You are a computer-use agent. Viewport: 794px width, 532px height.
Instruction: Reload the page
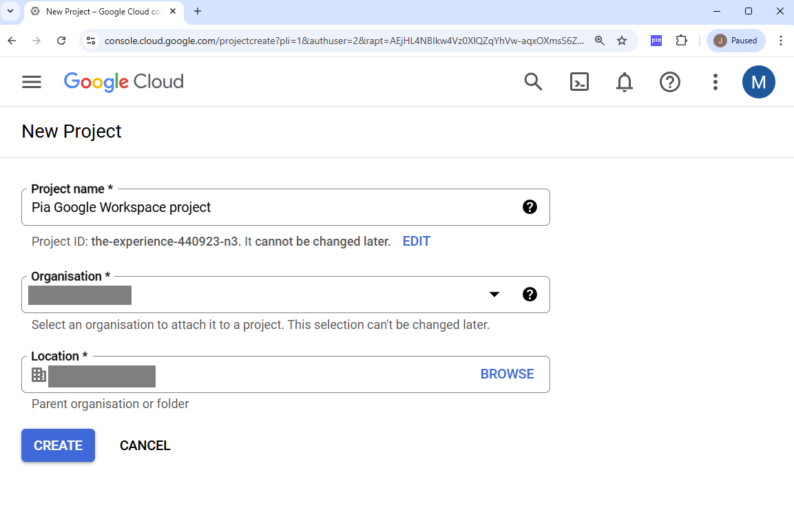pyautogui.click(x=61, y=41)
